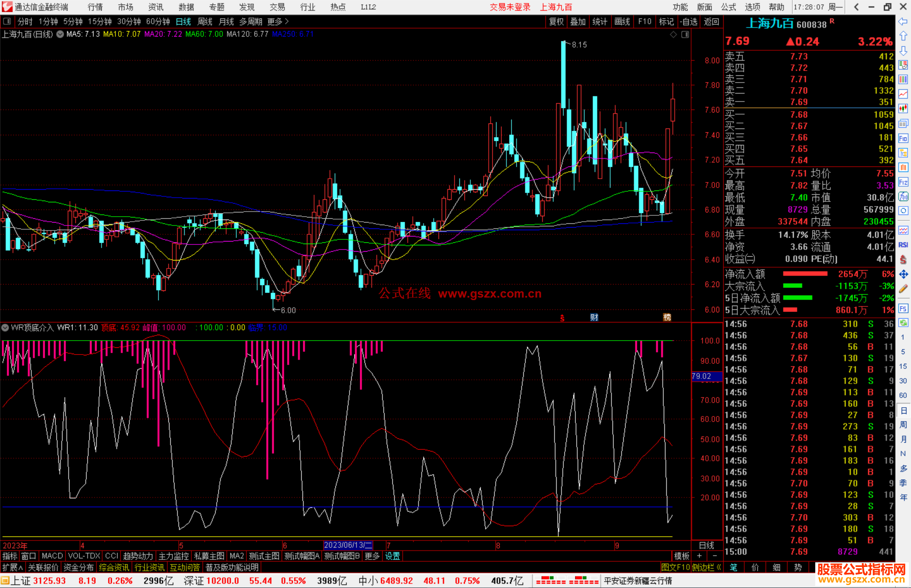Click the candlestick chart icon in sidebar

coord(903,109)
